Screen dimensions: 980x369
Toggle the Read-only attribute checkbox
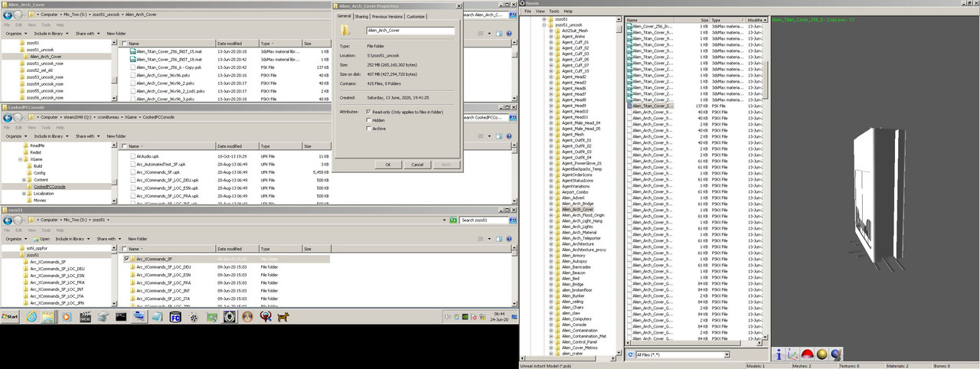369,112
